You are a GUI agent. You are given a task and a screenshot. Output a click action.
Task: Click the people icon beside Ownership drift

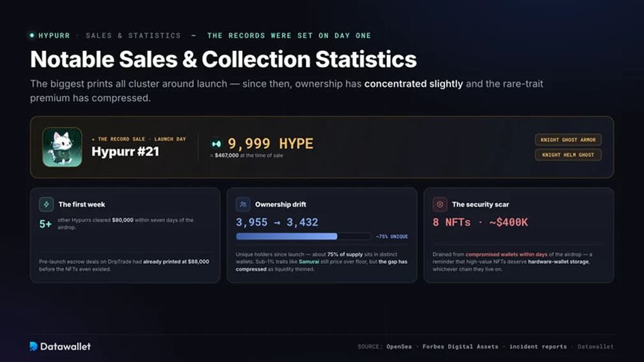click(x=243, y=204)
